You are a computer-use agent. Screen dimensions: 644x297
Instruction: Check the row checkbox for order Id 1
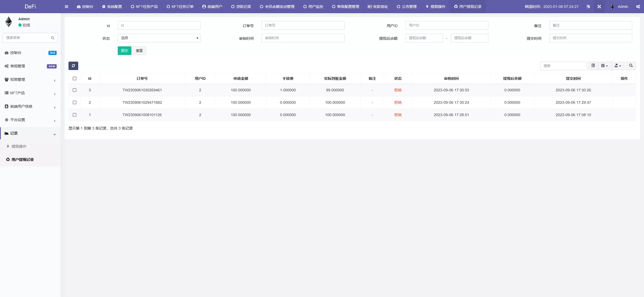point(75,115)
